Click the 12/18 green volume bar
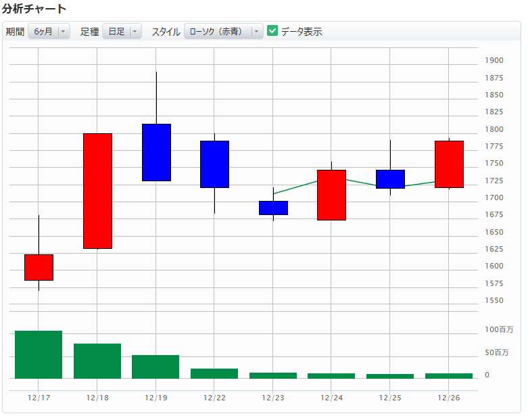This screenshot has height=420, width=528. click(x=97, y=361)
